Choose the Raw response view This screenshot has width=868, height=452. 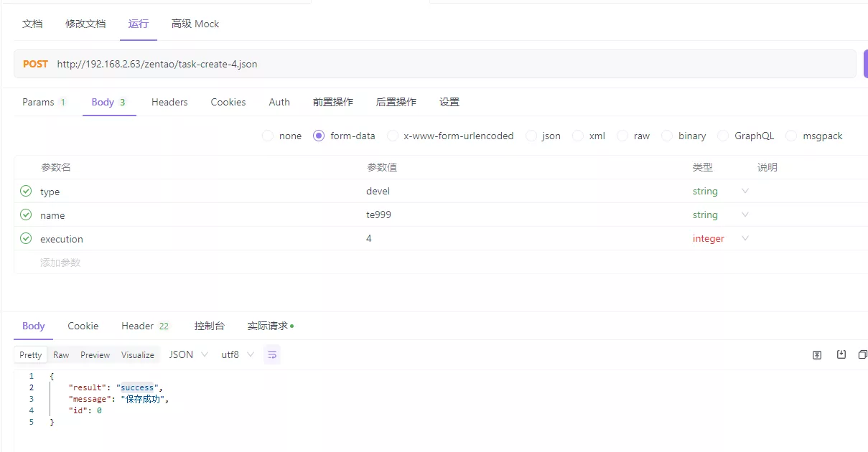click(x=61, y=354)
